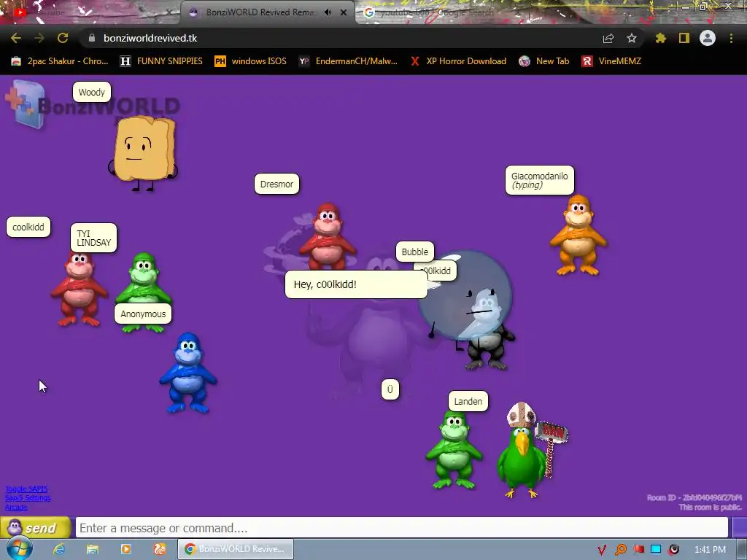Screen dimensions: 747x560
Task: Click the red Dresmor Bonzi character
Action: pyautogui.click(x=328, y=237)
